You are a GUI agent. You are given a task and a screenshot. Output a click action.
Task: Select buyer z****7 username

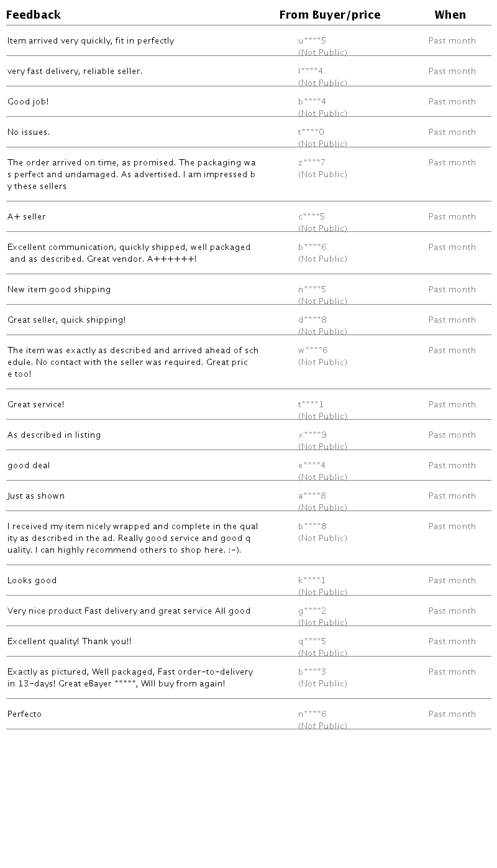click(312, 163)
